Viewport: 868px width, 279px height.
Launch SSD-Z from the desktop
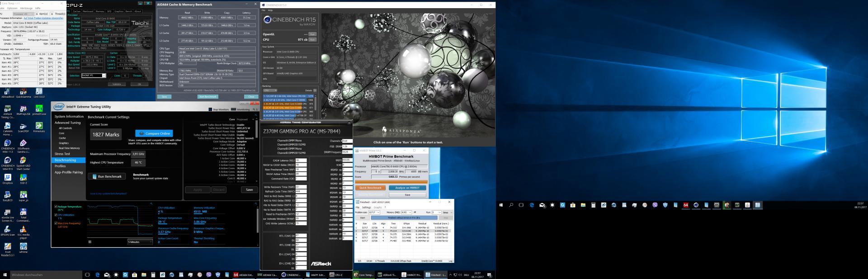click(x=24, y=178)
